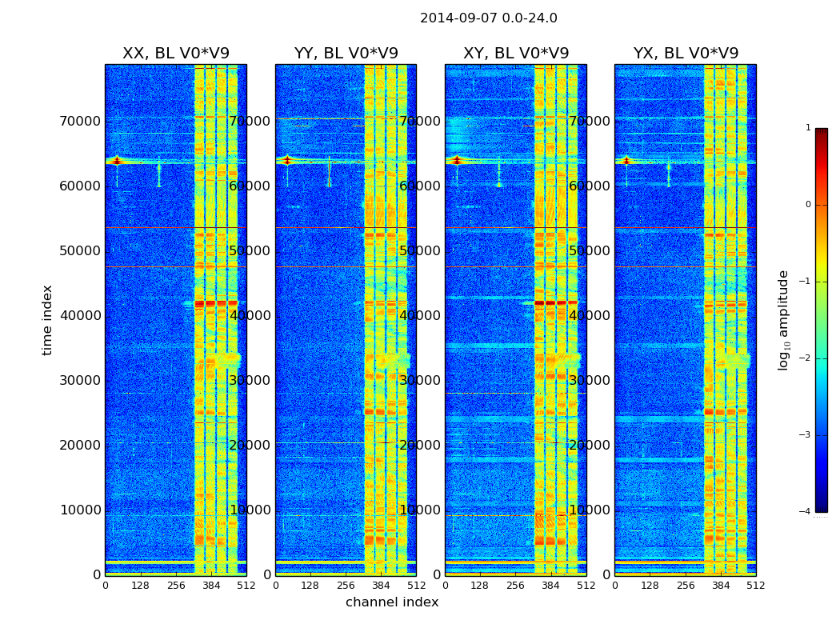Click the 10000 tick on the XX time axis

80,510
